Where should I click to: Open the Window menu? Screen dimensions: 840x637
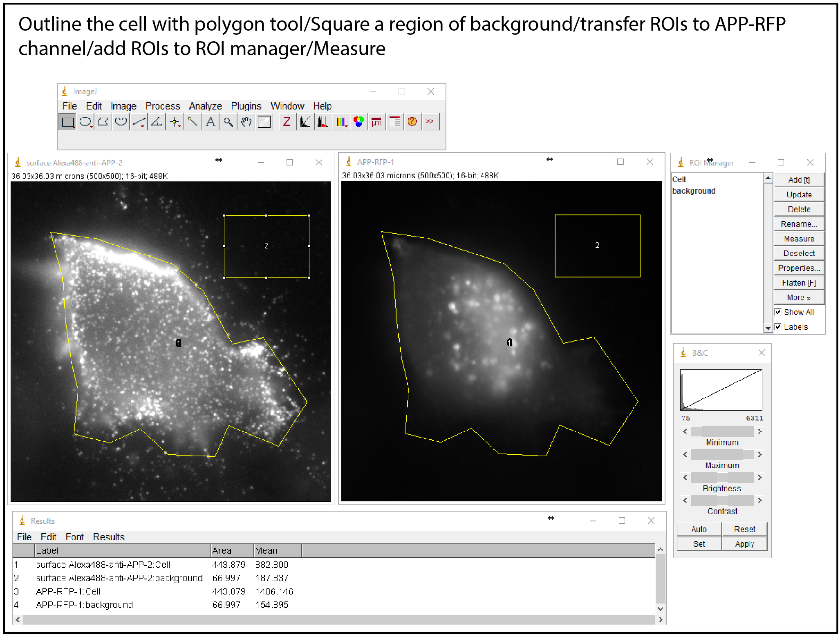pyautogui.click(x=287, y=106)
